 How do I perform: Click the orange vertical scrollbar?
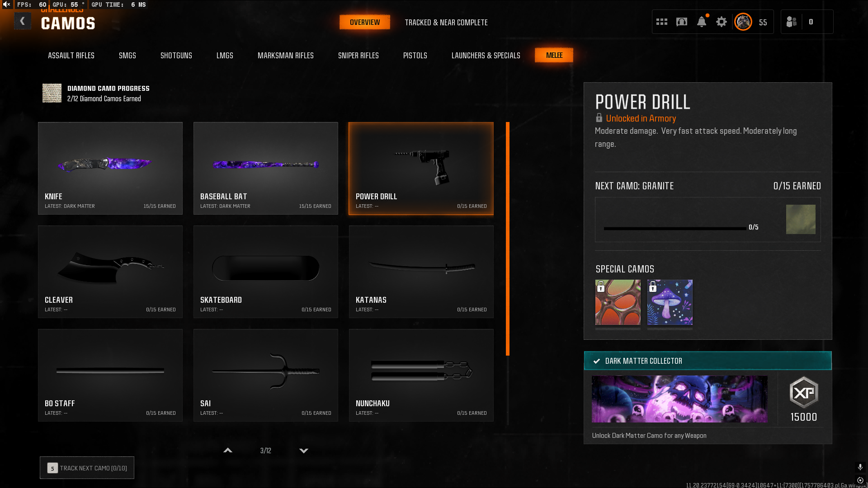pyautogui.click(x=508, y=239)
